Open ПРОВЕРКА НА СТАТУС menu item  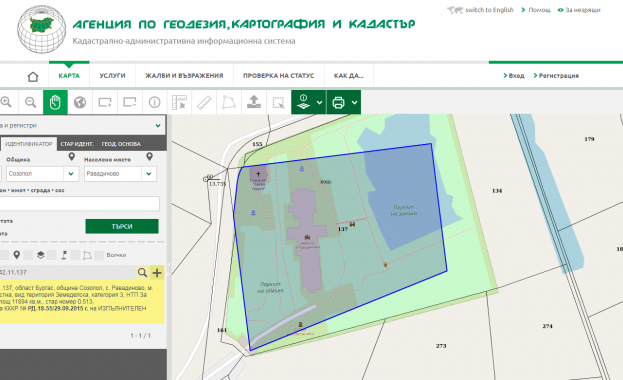click(279, 76)
